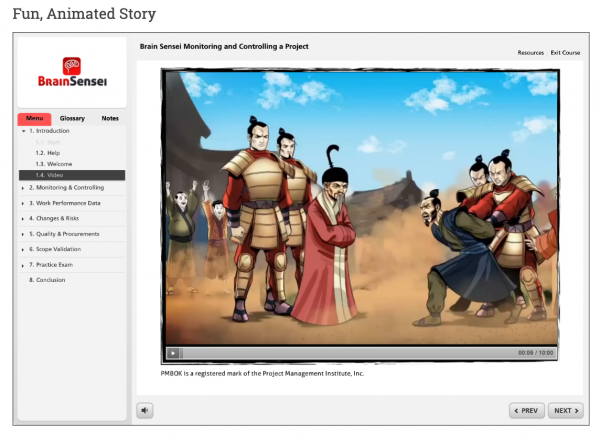Click the Exit Course link
Screen dimensions: 600x442
(565, 53)
